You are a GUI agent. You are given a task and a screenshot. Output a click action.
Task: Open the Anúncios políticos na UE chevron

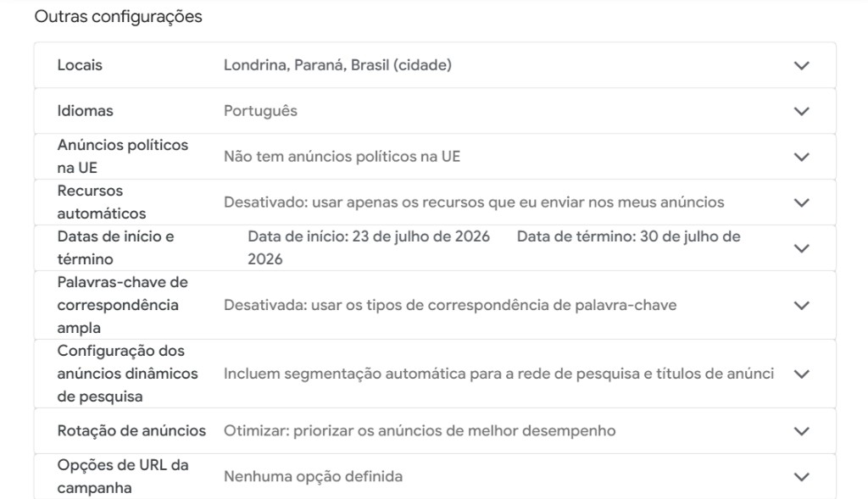tap(802, 157)
